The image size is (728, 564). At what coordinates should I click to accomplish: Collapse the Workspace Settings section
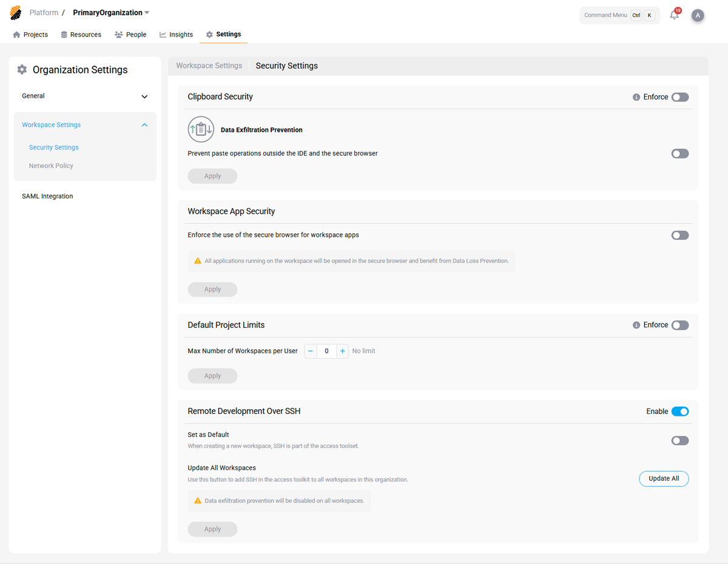(x=144, y=124)
